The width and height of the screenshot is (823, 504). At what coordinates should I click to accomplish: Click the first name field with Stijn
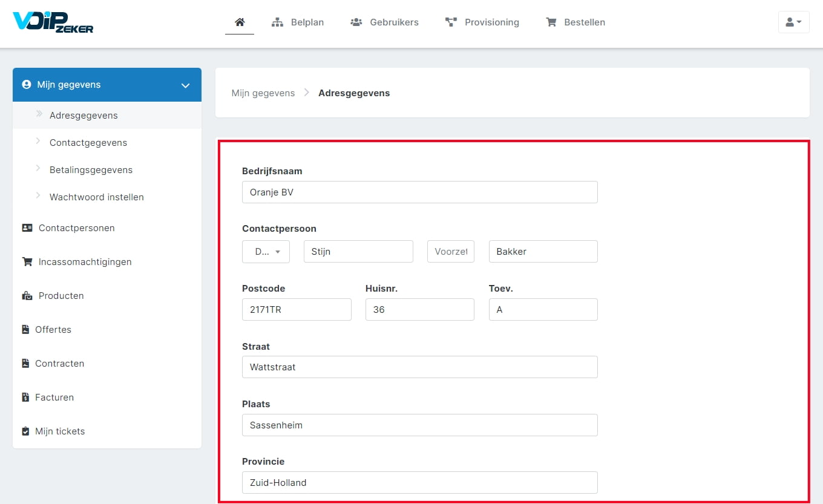(358, 252)
